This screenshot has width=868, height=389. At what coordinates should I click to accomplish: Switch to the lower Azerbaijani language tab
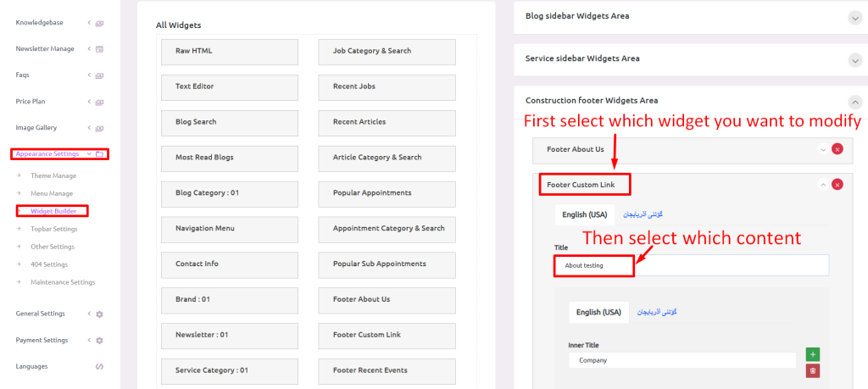coord(657,312)
